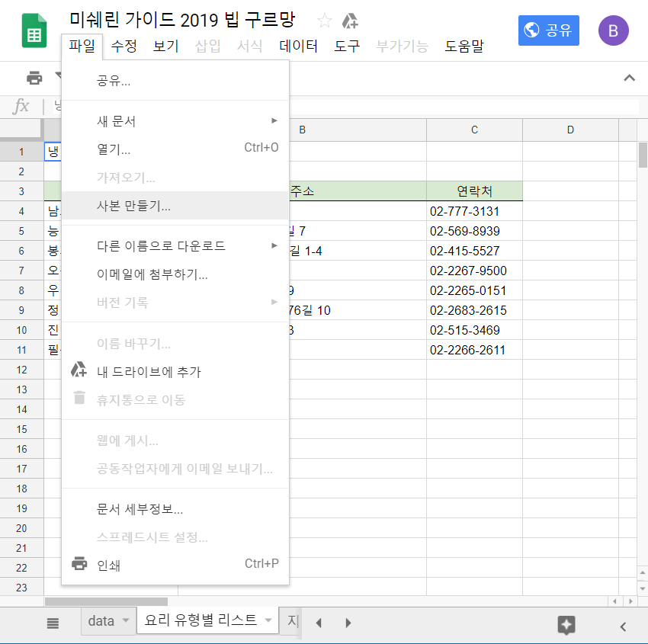Open the 데이터 menu
The image size is (648, 644).
coord(298,46)
